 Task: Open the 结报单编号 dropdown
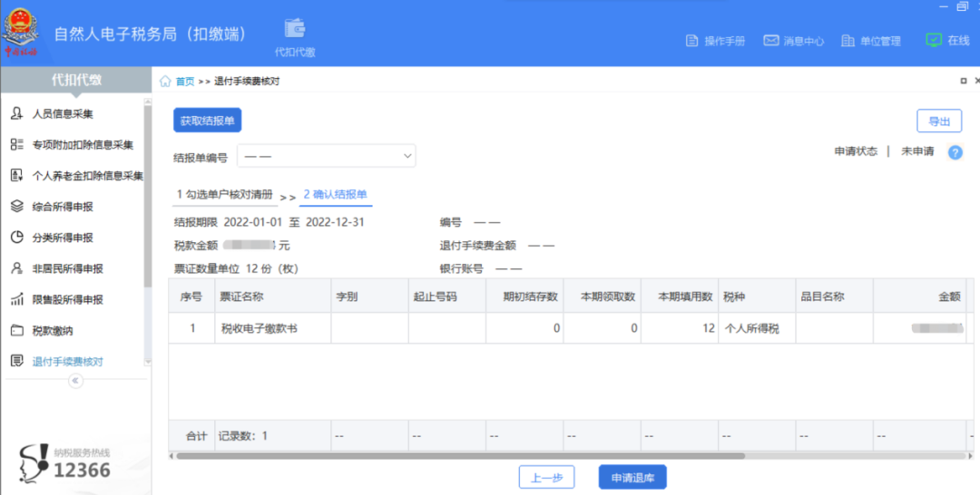[x=327, y=156]
